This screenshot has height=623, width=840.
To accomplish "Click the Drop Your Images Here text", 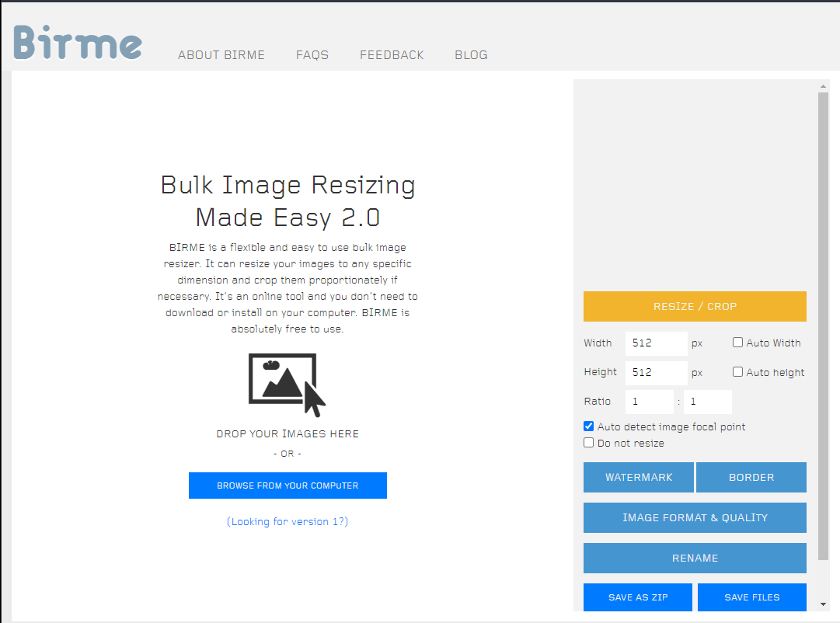I will pyautogui.click(x=288, y=434).
